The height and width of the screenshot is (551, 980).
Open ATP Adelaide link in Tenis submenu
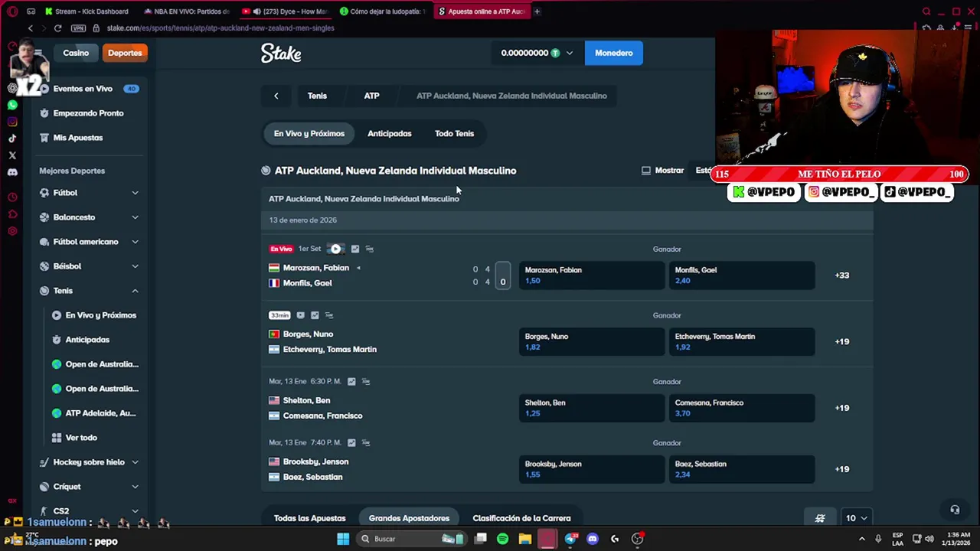click(93, 413)
